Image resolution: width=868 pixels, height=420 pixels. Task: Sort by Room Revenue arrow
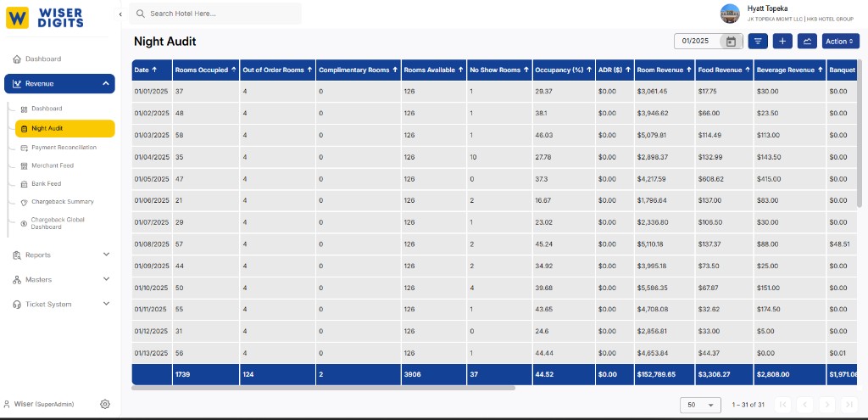point(688,70)
